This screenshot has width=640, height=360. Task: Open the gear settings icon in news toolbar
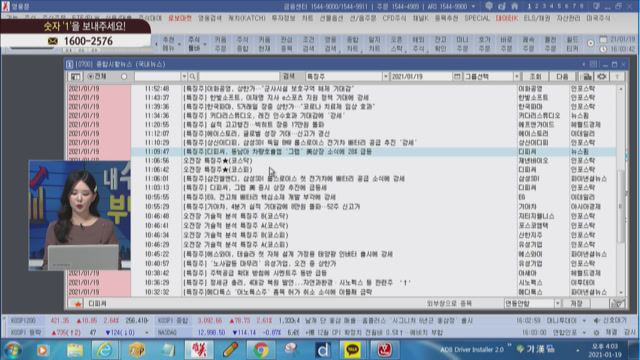[602, 76]
